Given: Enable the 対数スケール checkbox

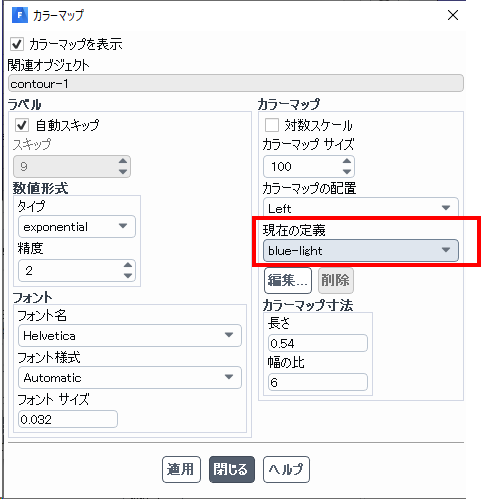Looking at the screenshot, I should click(x=272, y=125).
